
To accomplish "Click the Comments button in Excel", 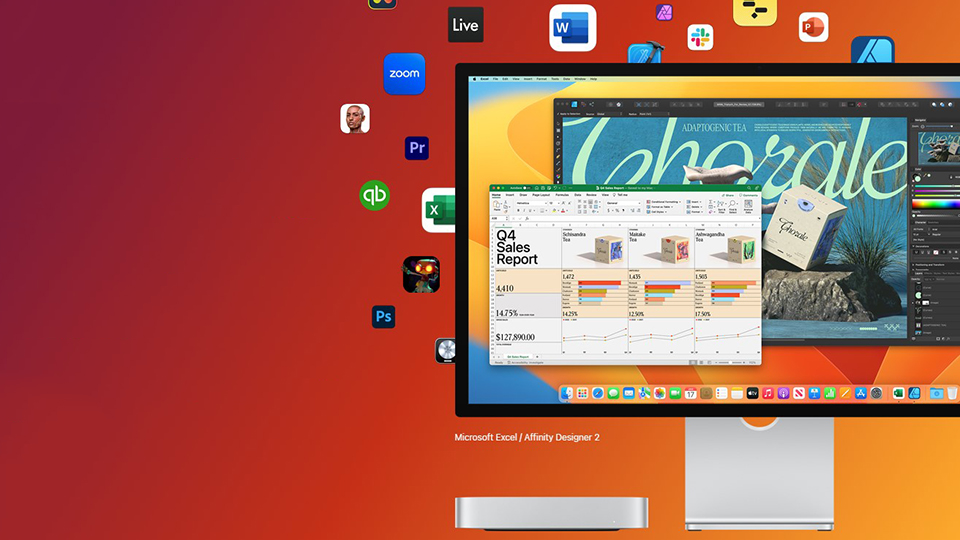I will coord(748,195).
